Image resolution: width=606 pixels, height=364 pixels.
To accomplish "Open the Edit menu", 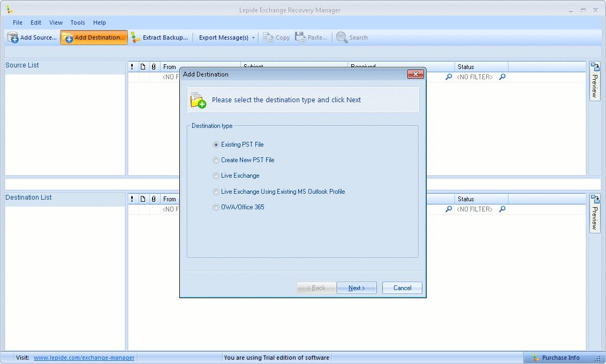I will pyautogui.click(x=36, y=22).
